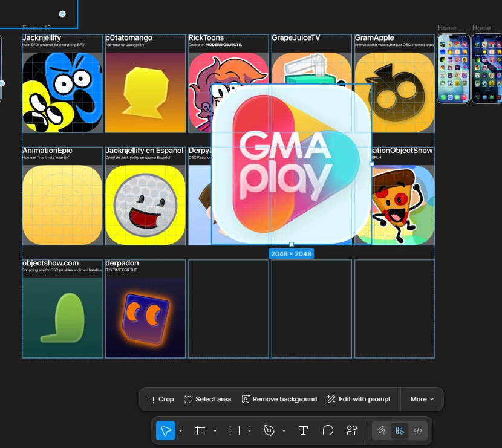This screenshot has width=502, height=448.
Task: Click Edit with prompt button
Action: click(359, 399)
